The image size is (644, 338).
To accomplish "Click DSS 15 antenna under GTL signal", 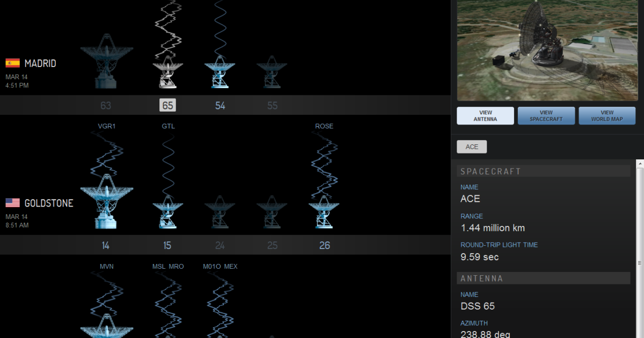I will (x=167, y=212).
